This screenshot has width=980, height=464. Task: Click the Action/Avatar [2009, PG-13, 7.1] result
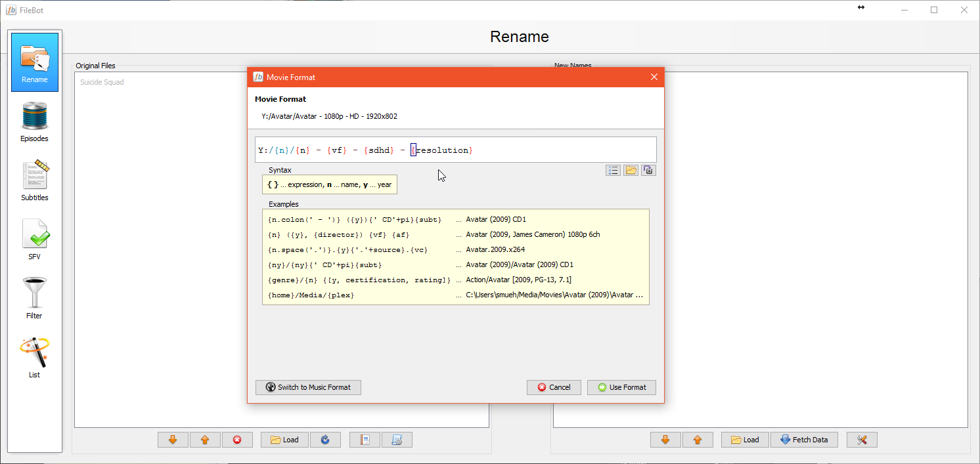tap(518, 280)
